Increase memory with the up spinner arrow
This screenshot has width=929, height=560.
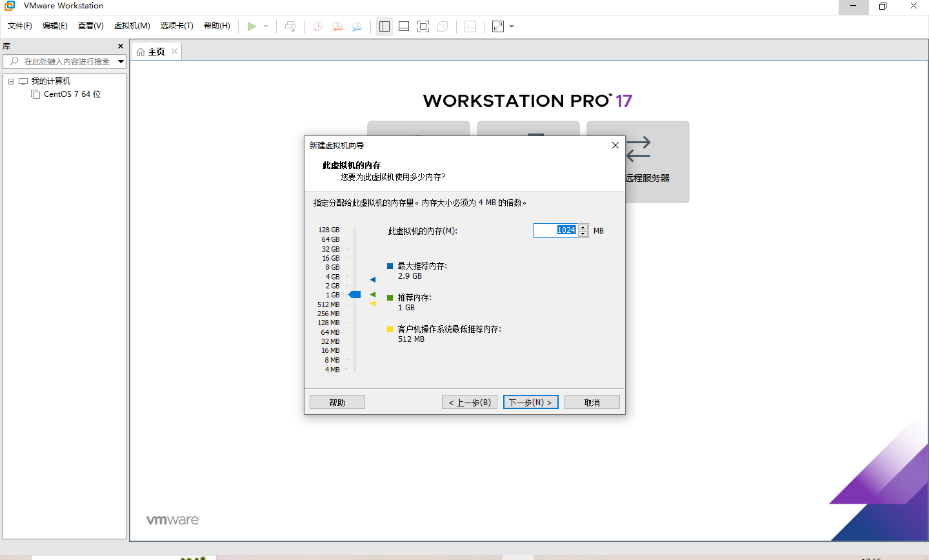(583, 227)
